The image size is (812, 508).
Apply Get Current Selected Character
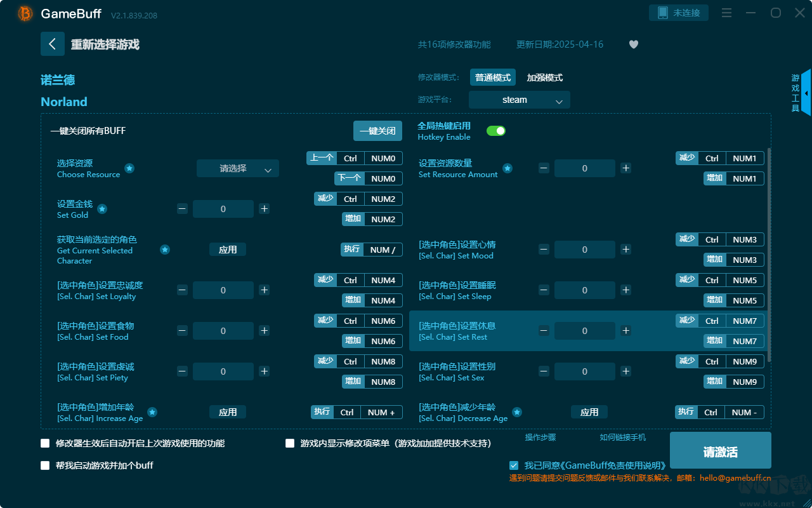point(228,250)
